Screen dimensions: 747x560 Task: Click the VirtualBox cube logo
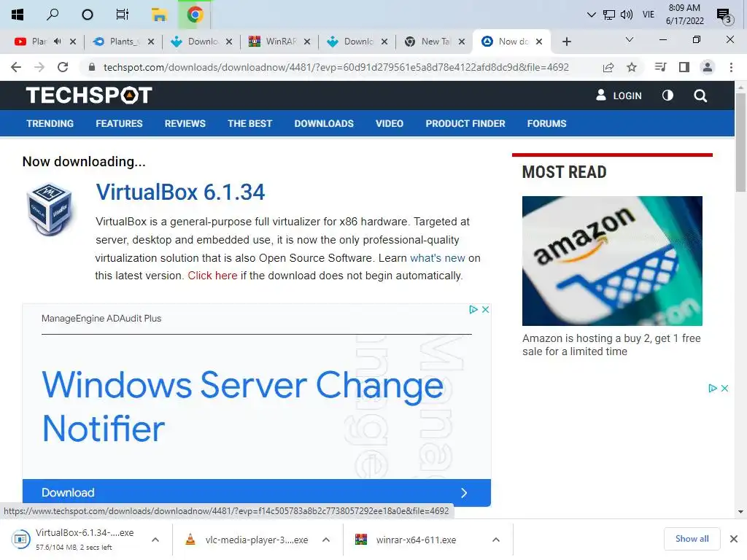(50, 209)
